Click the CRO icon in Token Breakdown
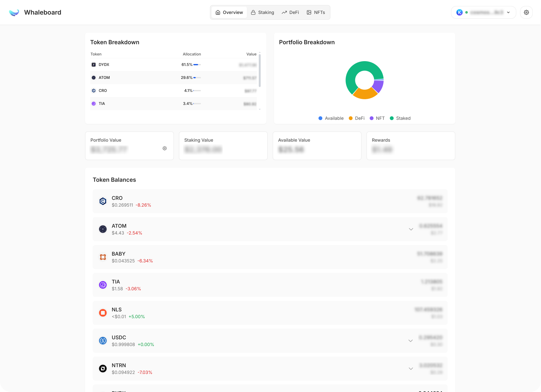 point(93,91)
